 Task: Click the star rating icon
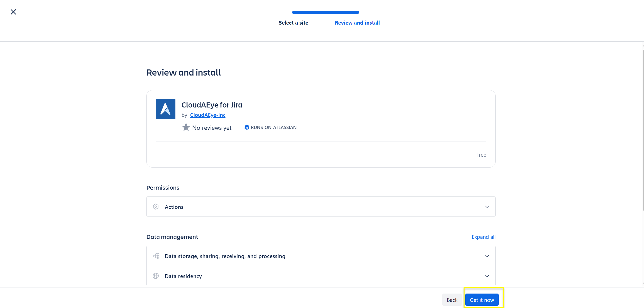click(x=186, y=127)
